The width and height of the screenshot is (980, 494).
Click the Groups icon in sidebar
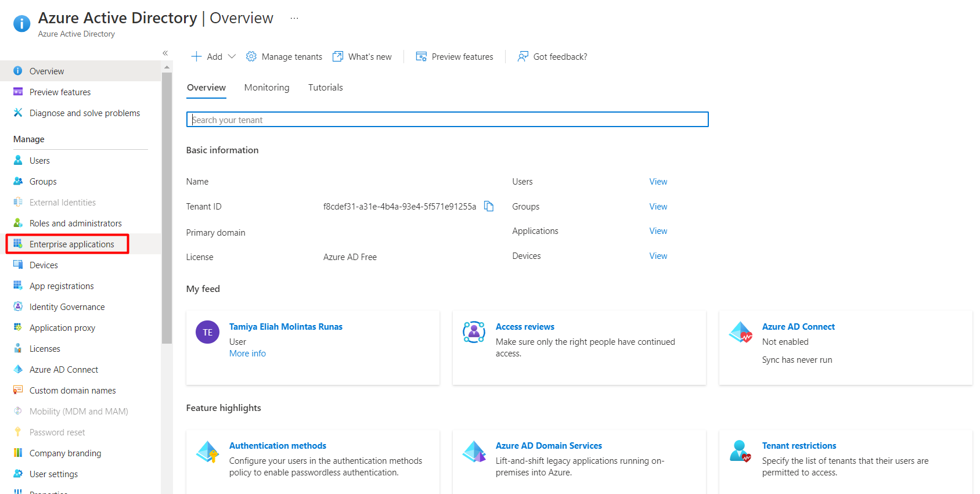[x=18, y=181]
